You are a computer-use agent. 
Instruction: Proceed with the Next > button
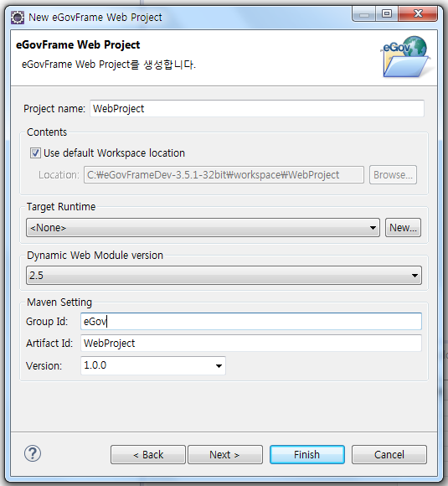[x=225, y=455]
